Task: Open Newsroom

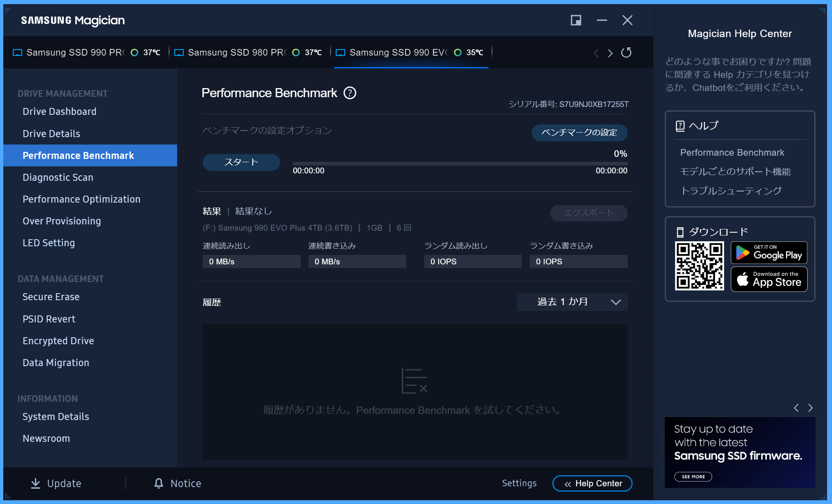Action: click(x=46, y=439)
